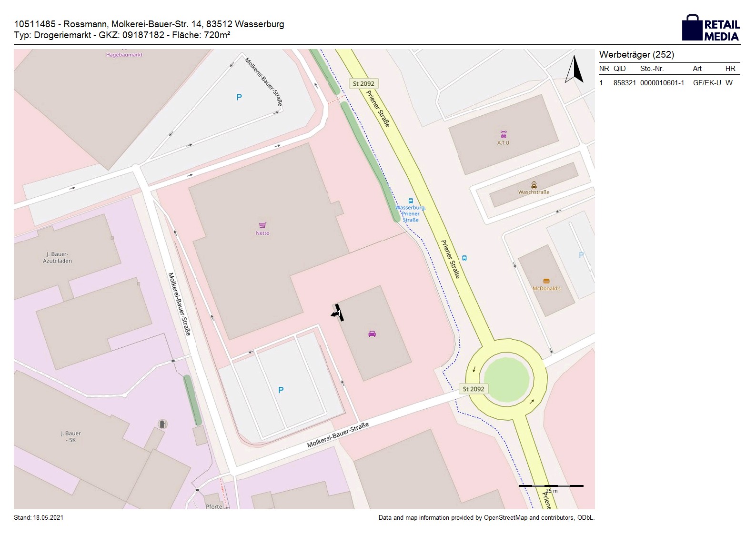Select the QID 858321 table entry
Viewport: 756px width, 535px height.
[x=624, y=83]
